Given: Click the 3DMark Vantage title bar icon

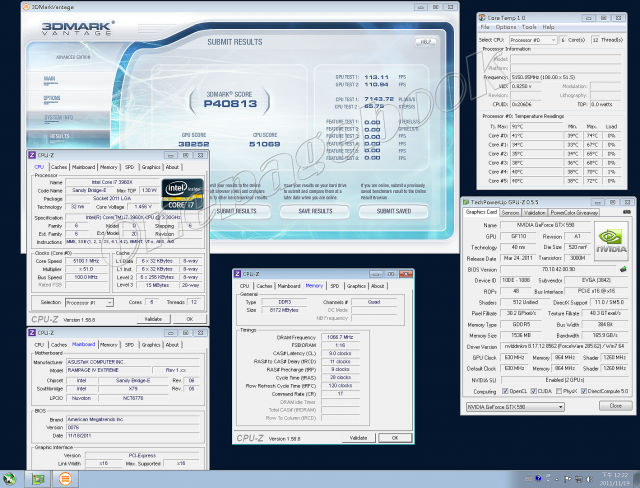Looking at the screenshot, I should (26, 7).
